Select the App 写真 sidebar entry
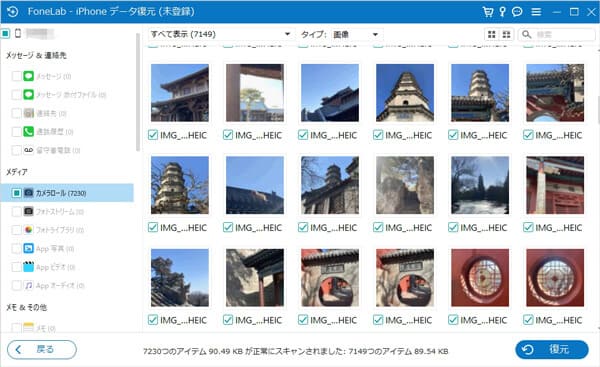The height and width of the screenshot is (367, 600). click(55, 248)
